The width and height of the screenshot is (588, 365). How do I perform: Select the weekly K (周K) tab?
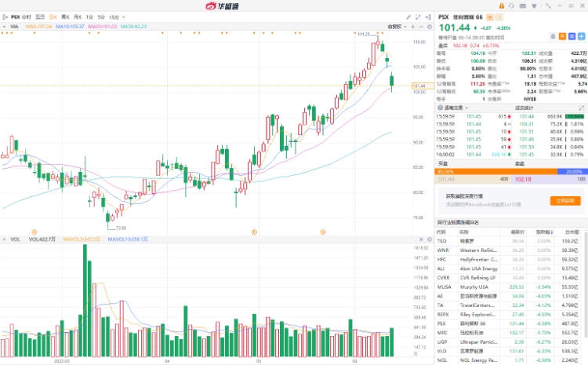pyautogui.click(x=66, y=17)
